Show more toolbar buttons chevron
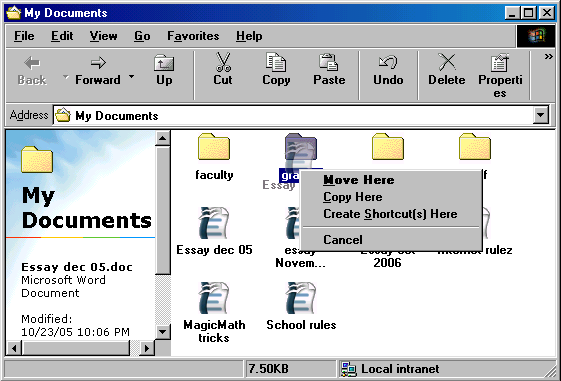 click(x=548, y=57)
